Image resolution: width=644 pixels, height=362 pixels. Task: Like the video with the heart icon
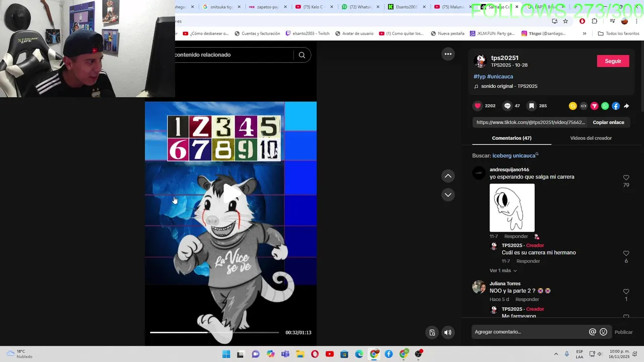click(x=477, y=106)
